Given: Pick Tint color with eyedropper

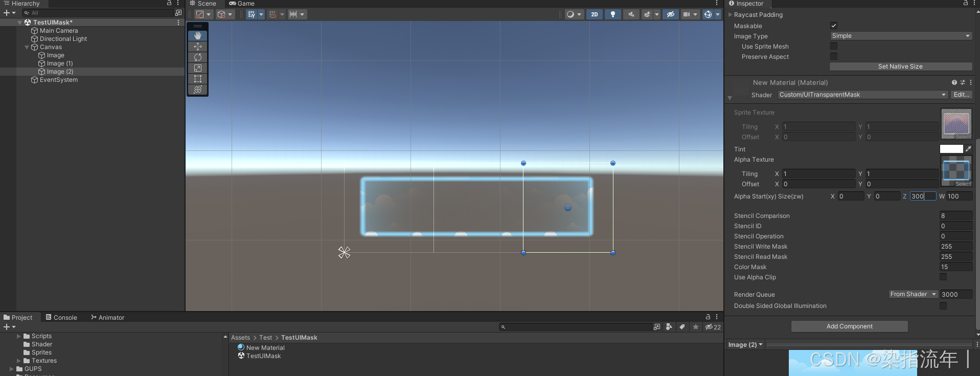Looking at the screenshot, I should [x=968, y=149].
